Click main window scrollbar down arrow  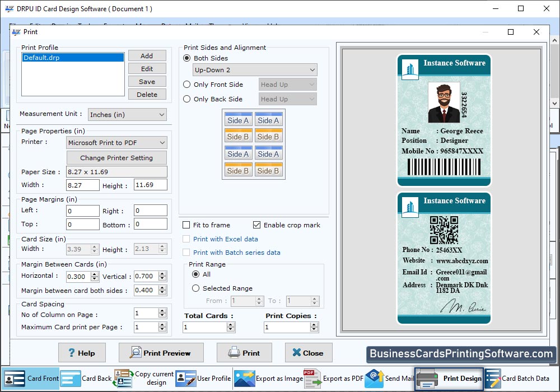click(554, 103)
